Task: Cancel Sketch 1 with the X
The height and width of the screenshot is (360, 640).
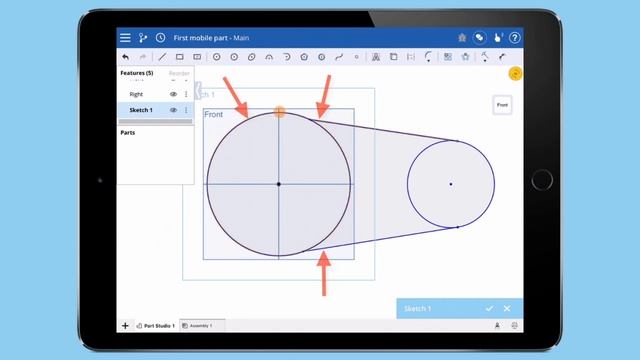Action: click(507, 309)
